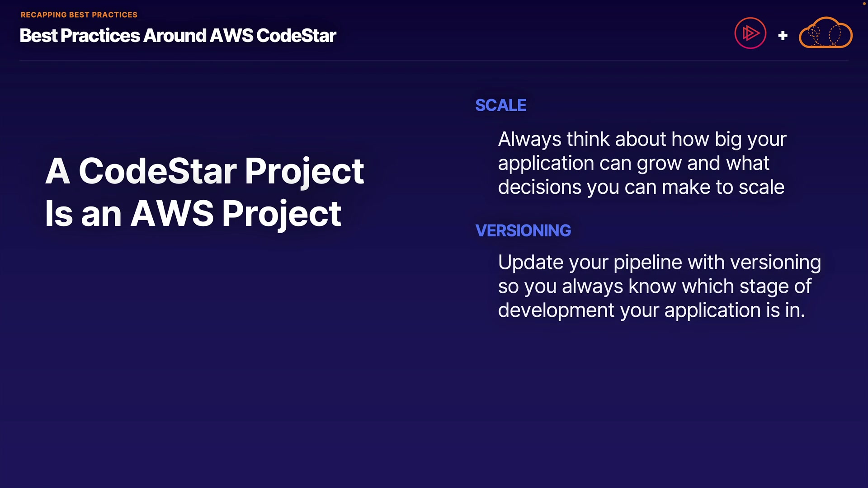Click 'Project' on the large heading's second line

tap(281, 214)
